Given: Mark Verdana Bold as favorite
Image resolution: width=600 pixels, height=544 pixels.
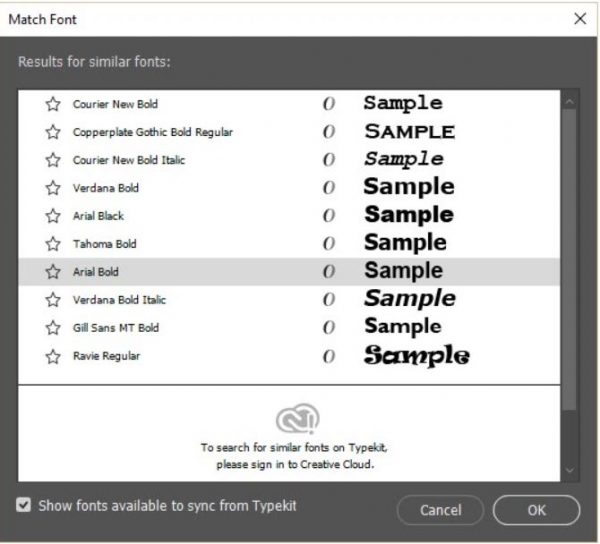Looking at the screenshot, I should [x=53, y=188].
